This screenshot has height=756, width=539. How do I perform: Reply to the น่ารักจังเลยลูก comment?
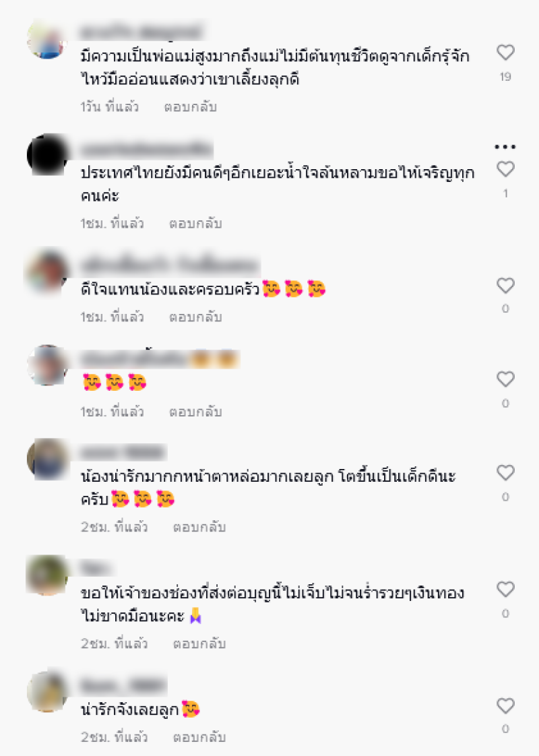[199, 737]
